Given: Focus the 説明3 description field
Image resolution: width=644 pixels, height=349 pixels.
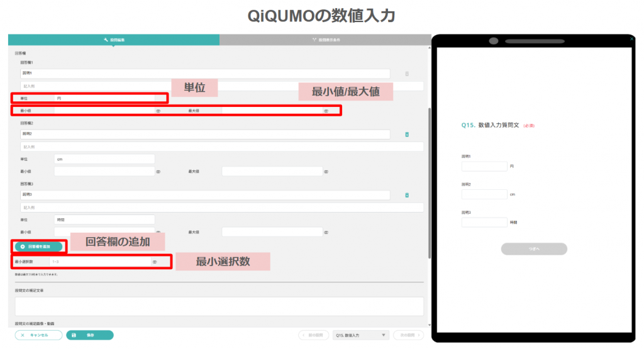Looking at the screenshot, I should tap(205, 195).
